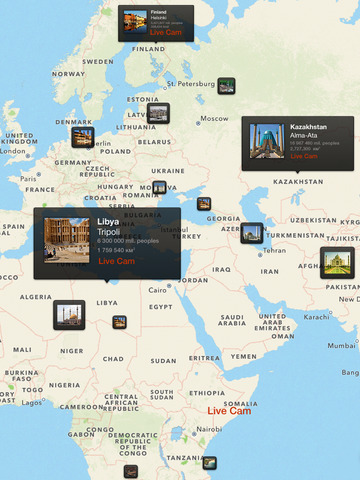Image resolution: width=360 pixels, height=480 pixels.
Task: Tap photo marker below Democratic Republic of Congo
Action: pyautogui.click(x=131, y=472)
